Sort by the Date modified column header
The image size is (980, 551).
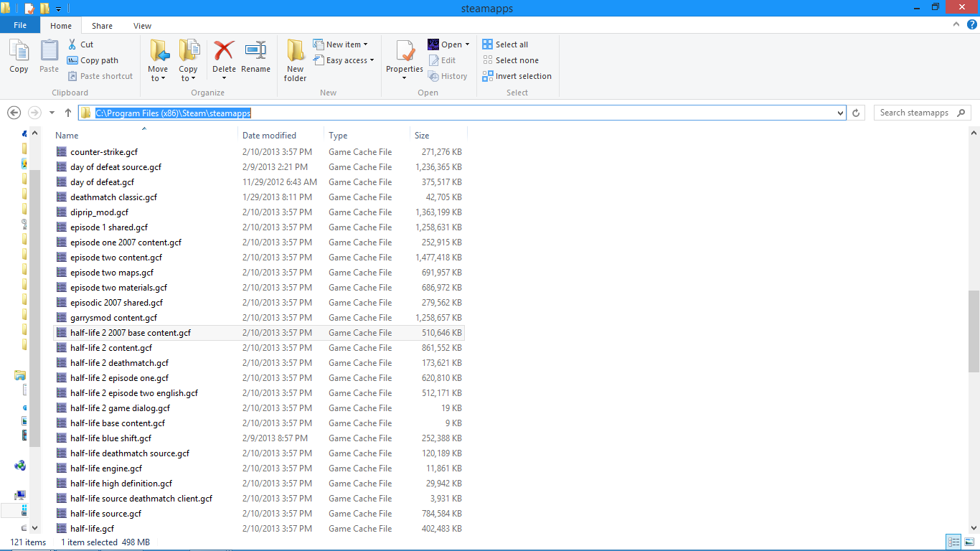pos(281,135)
